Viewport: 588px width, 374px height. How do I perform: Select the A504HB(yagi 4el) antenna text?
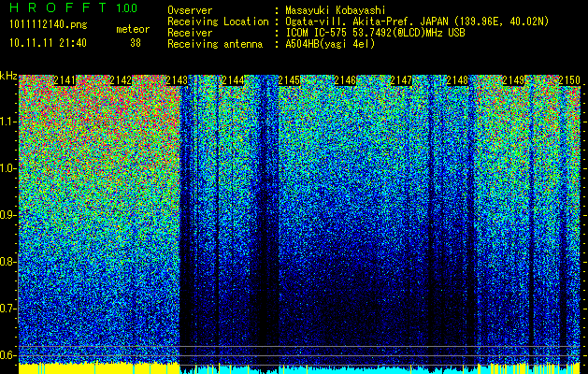coord(330,44)
